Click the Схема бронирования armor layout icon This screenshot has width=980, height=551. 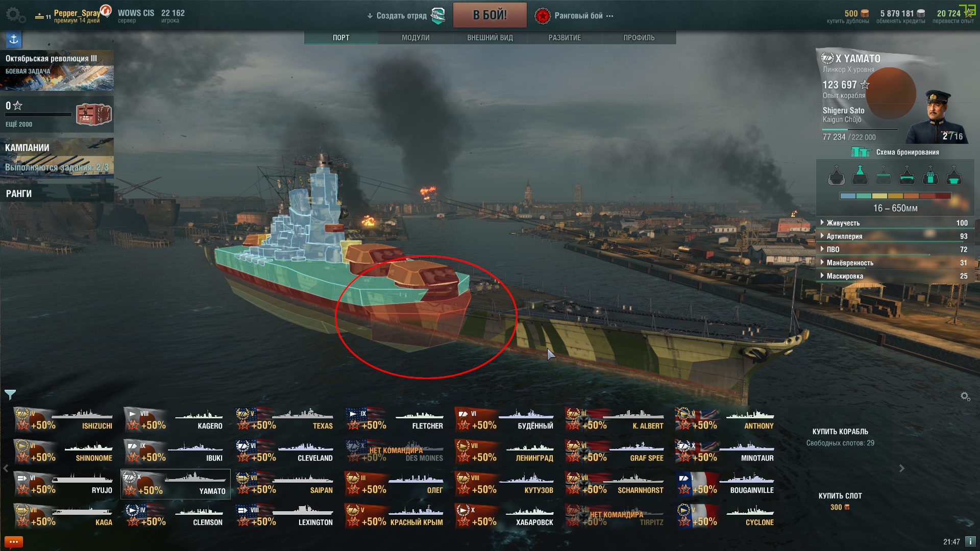pos(861,152)
